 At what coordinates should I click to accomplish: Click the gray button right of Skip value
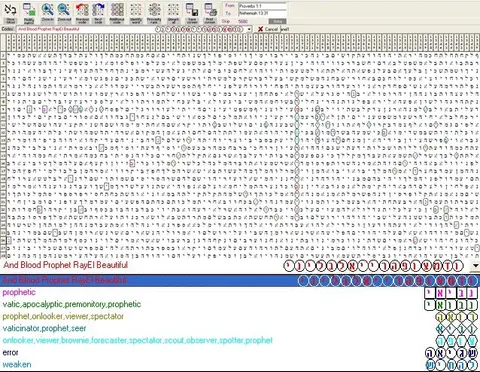click(277, 21)
